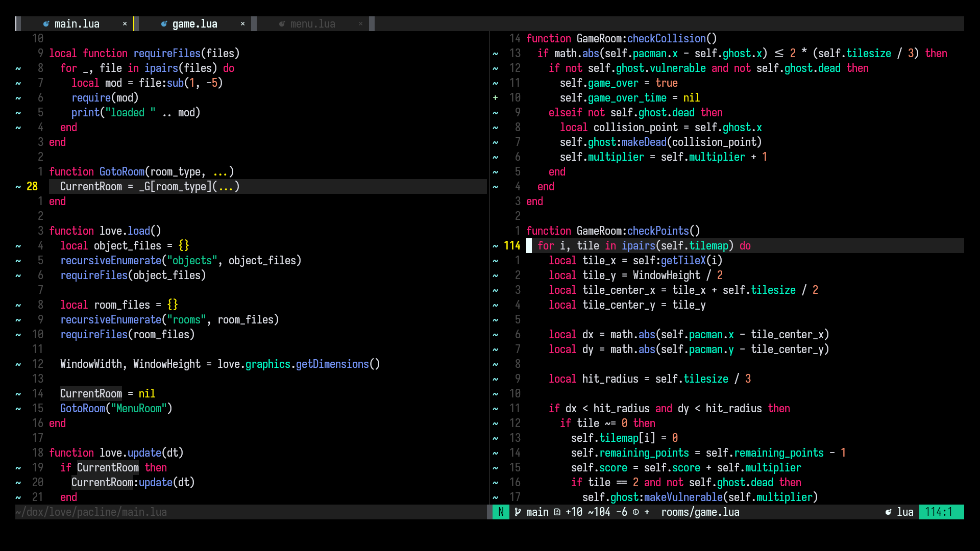Click the line number 28 in left pane

[32, 187]
